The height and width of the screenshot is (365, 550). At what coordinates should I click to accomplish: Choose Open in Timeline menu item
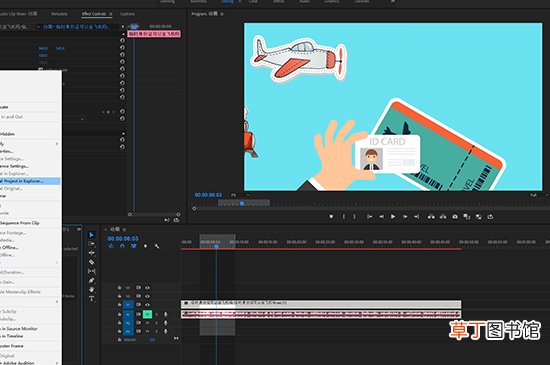point(30,336)
